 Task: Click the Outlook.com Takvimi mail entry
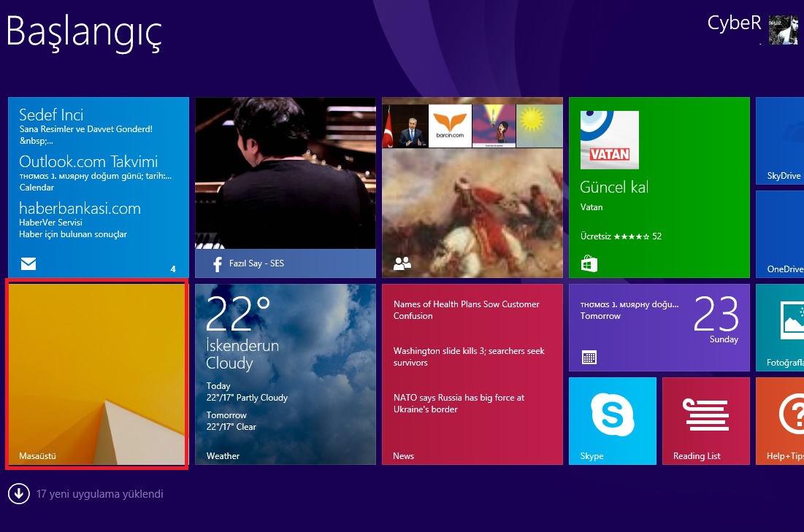tap(96, 173)
